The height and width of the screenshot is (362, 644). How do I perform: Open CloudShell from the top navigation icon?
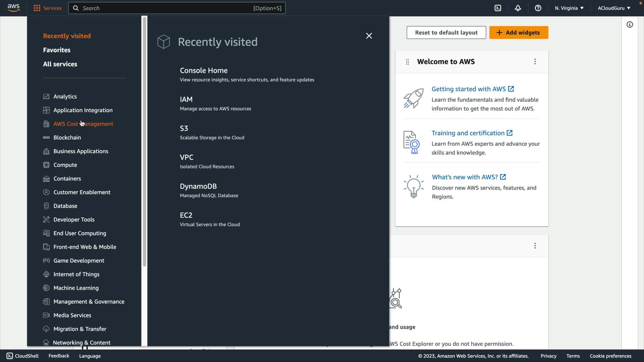498,8
